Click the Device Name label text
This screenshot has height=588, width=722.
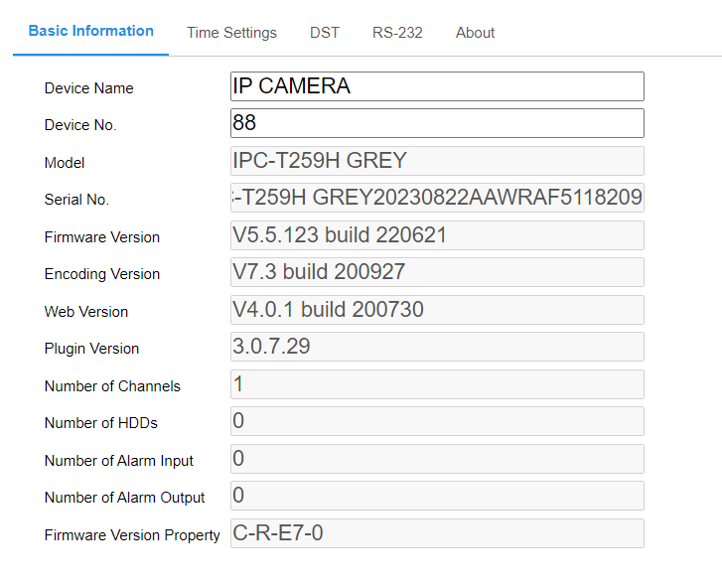pos(88,88)
